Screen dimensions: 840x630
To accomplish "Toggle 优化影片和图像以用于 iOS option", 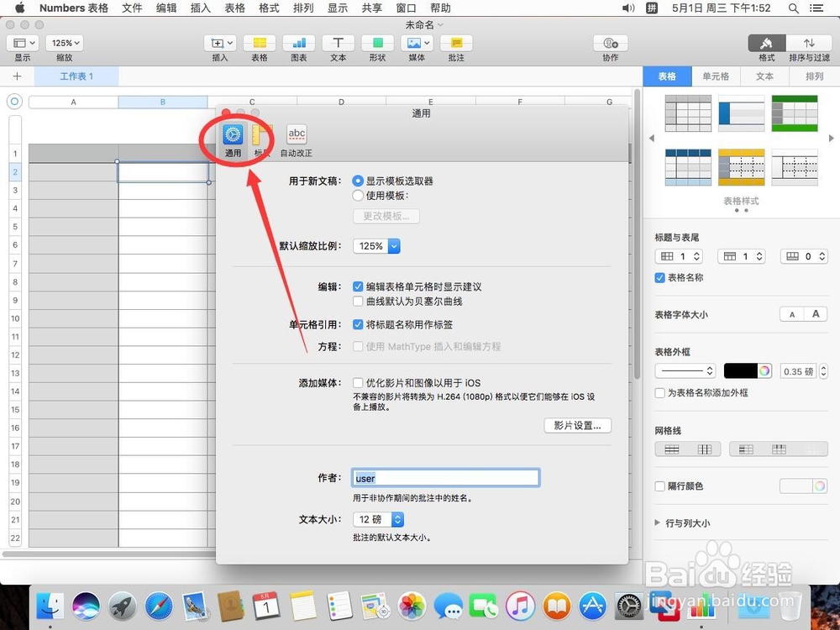I will (358, 382).
